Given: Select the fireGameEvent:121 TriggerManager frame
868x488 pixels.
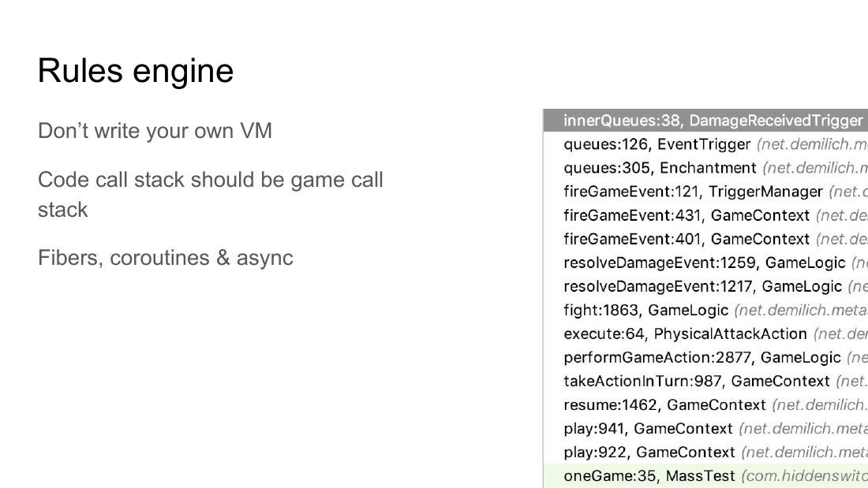Looking at the screenshot, I should click(x=705, y=192).
